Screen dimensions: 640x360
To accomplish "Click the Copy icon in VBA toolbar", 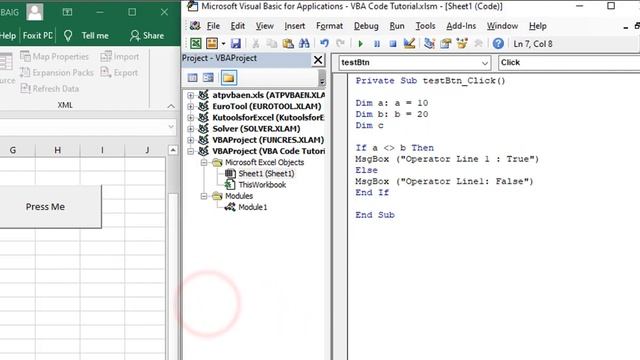I will tap(271, 43).
